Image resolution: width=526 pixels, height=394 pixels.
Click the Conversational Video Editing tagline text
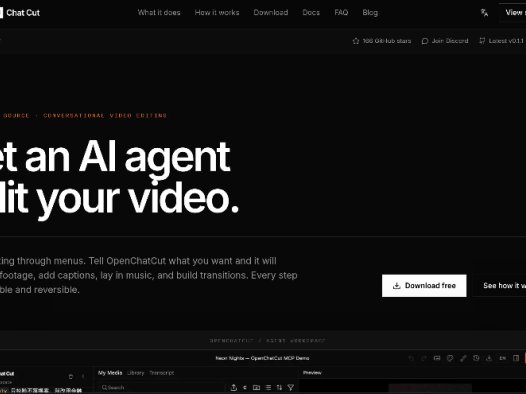pos(105,116)
